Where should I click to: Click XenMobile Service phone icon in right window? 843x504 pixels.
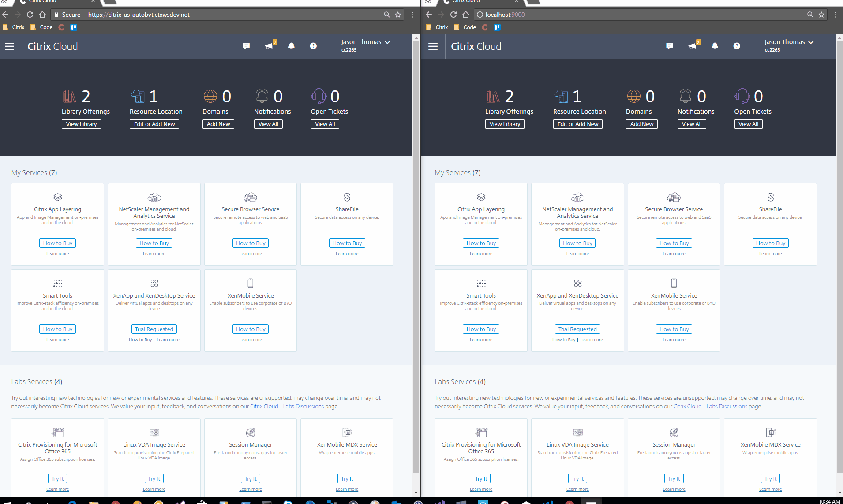click(674, 283)
